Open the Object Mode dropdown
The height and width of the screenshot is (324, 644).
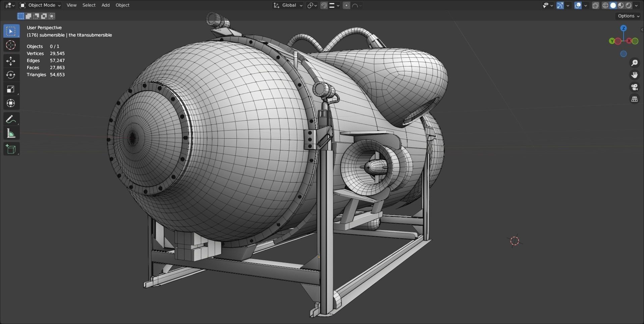(40, 5)
